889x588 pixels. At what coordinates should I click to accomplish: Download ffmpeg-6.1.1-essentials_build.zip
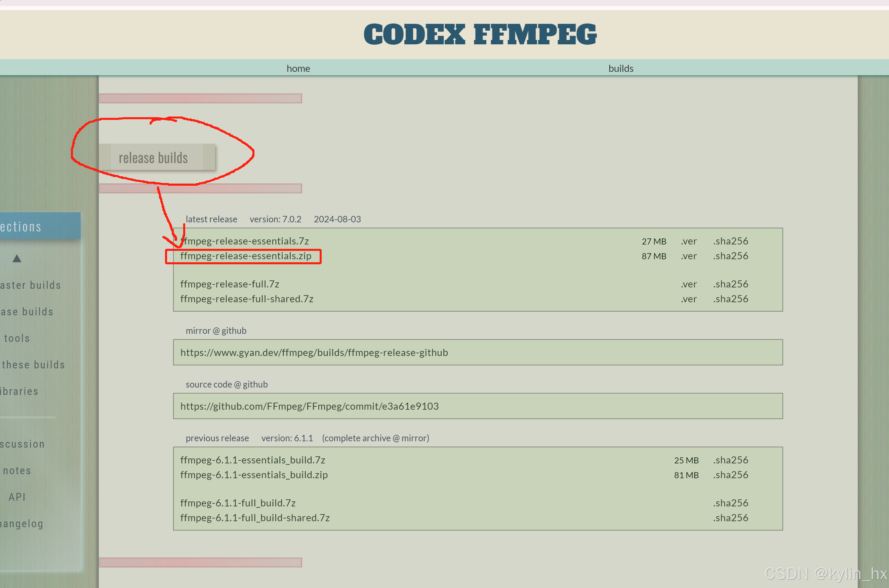click(254, 475)
